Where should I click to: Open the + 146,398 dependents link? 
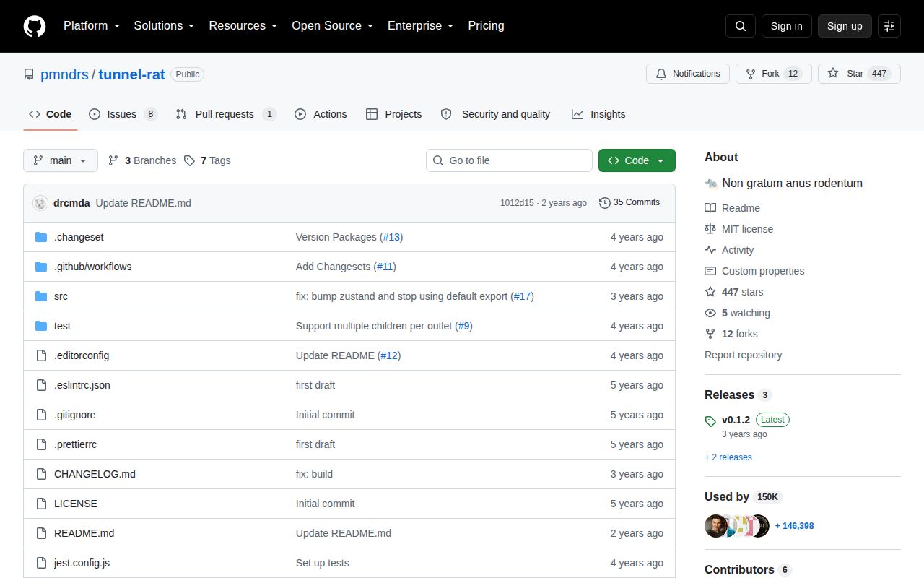794,526
